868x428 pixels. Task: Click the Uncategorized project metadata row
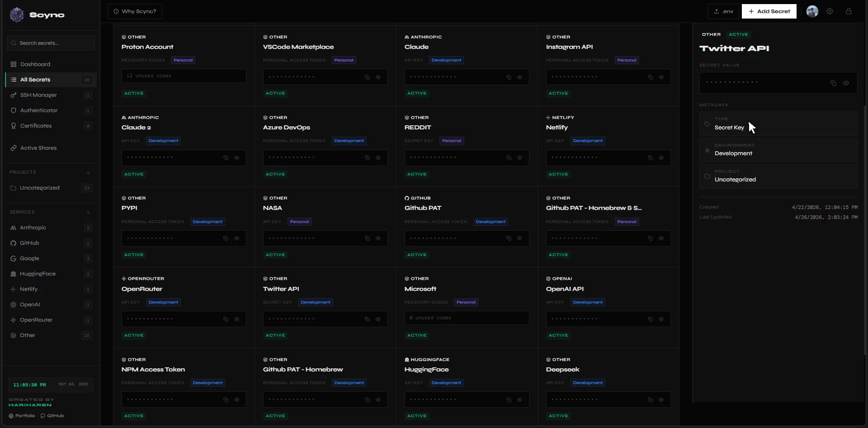pos(778,176)
